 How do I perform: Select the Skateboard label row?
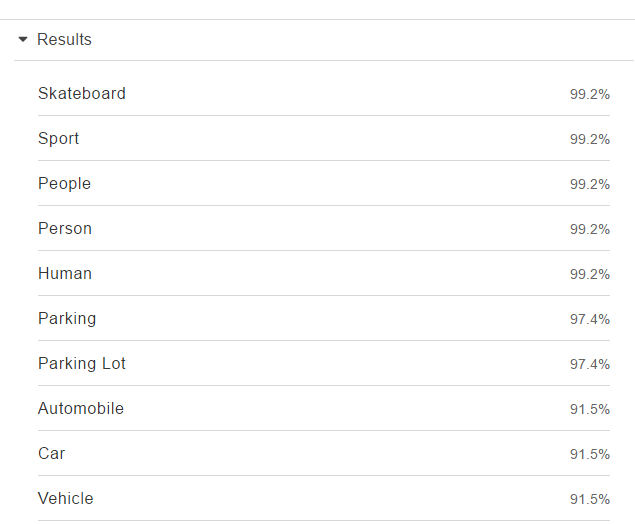click(324, 94)
